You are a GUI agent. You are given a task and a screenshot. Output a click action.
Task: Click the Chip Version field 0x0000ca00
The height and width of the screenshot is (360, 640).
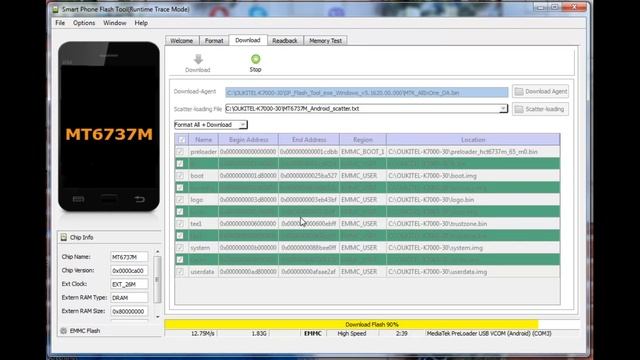(x=129, y=271)
